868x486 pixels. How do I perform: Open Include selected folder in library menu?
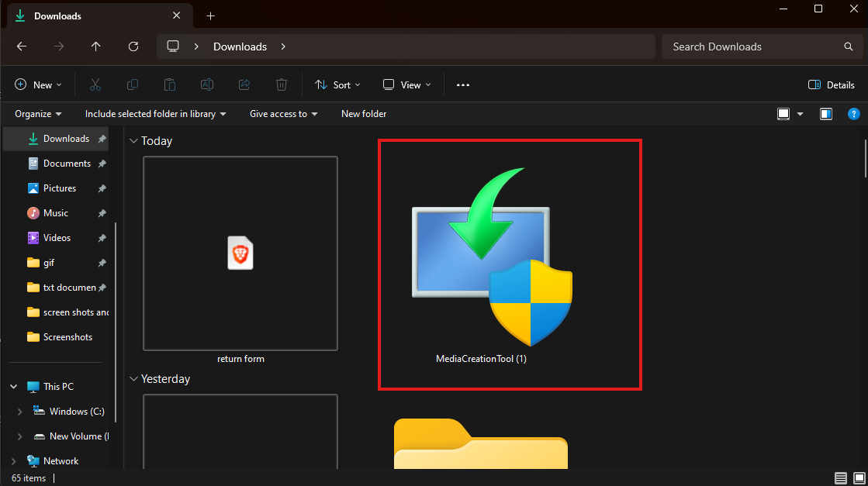tap(156, 114)
